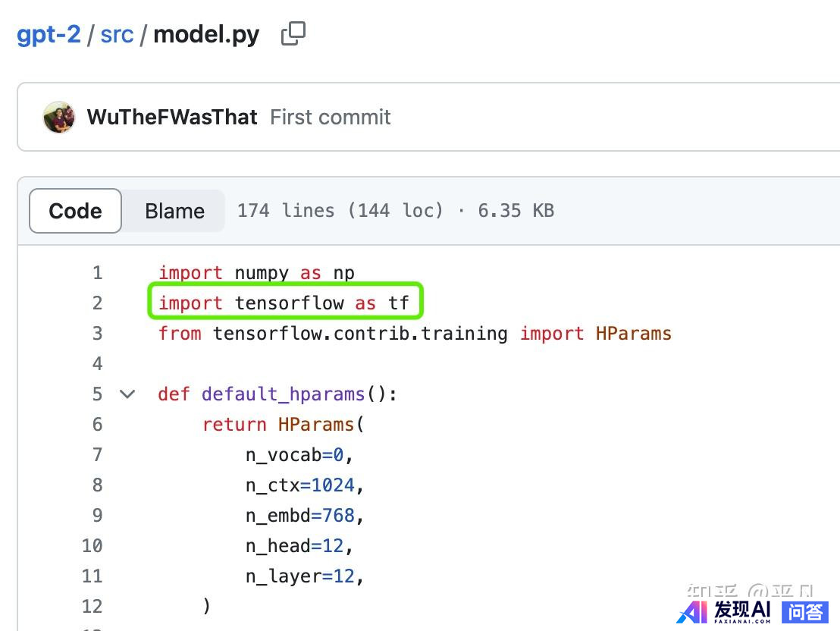Select line number 3 in gutter
The height and width of the screenshot is (631, 840).
[97, 334]
